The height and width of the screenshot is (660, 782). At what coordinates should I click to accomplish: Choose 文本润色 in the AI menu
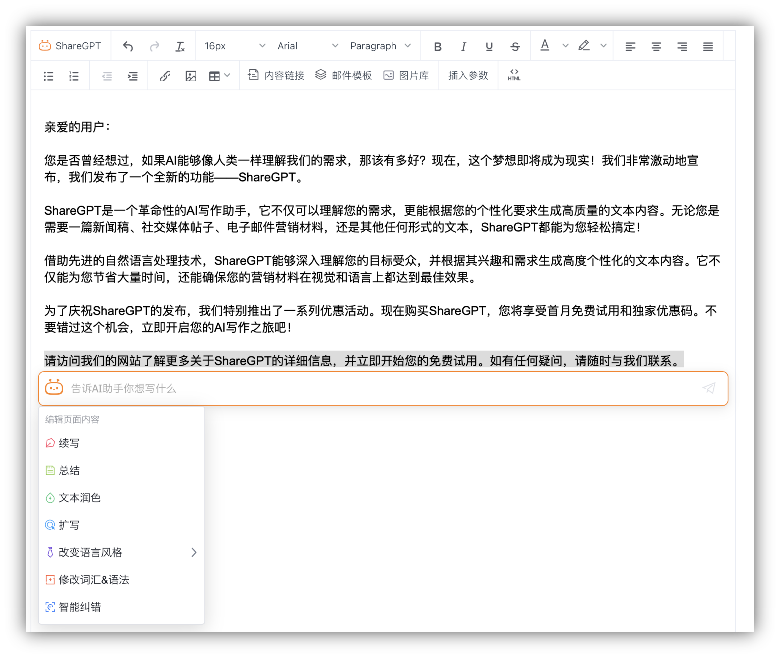[121, 498]
